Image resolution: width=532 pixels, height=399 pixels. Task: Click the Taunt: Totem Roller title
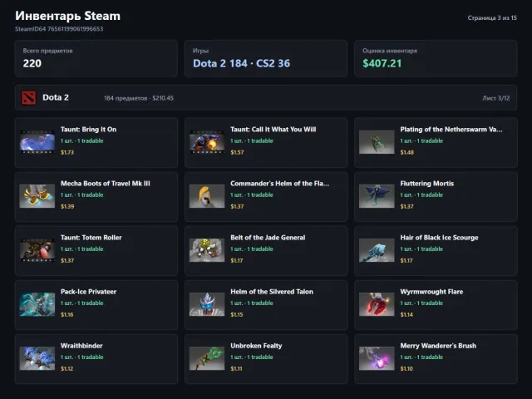(x=91, y=238)
